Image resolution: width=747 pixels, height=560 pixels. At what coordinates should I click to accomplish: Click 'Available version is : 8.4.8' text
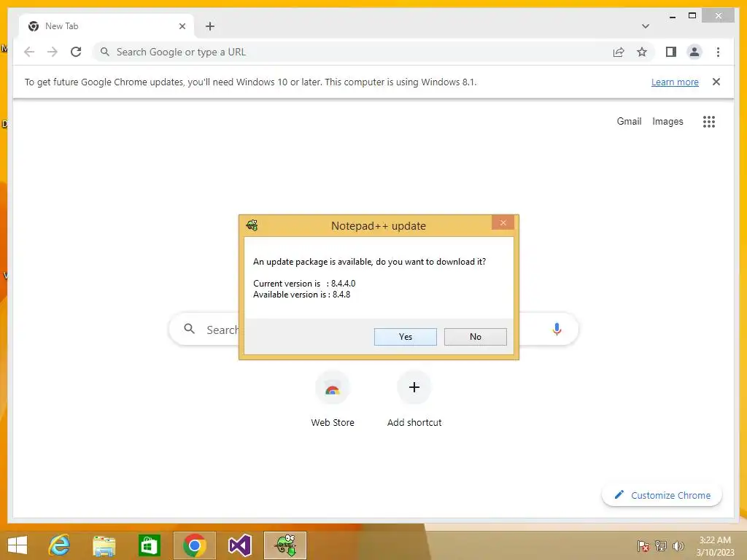pyautogui.click(x=301, y=295)
